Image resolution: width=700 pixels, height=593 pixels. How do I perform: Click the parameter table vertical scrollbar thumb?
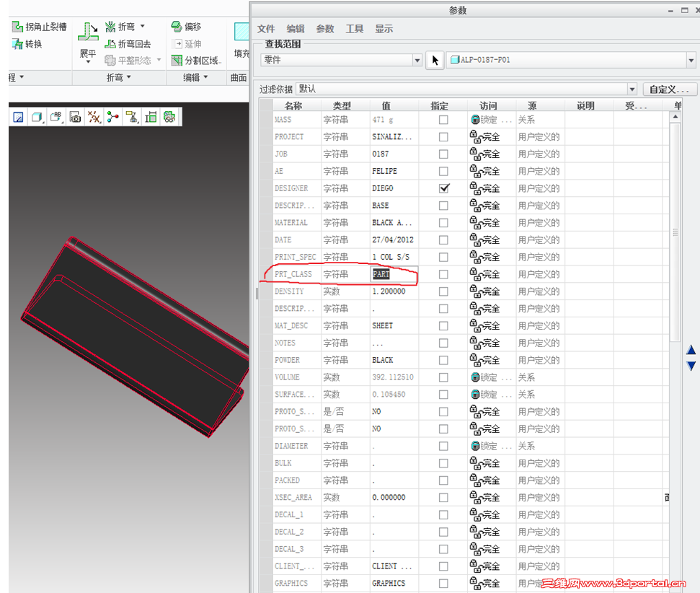675,232
